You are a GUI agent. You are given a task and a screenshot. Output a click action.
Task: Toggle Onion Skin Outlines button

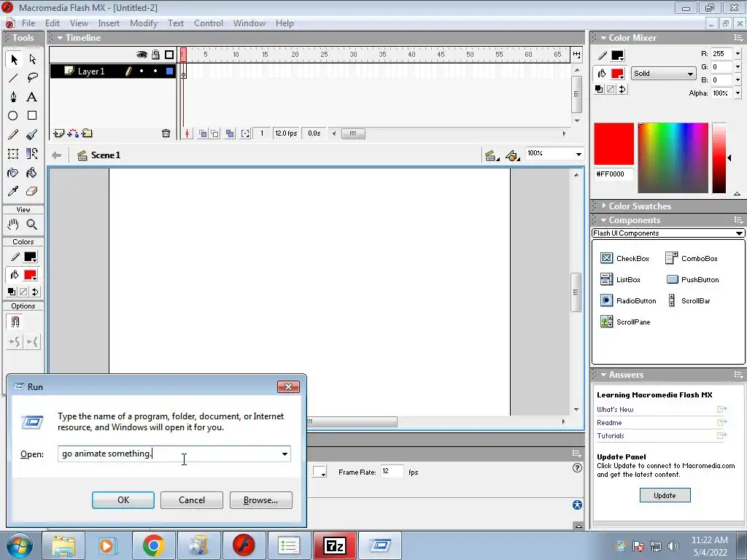tap(215, 134)
